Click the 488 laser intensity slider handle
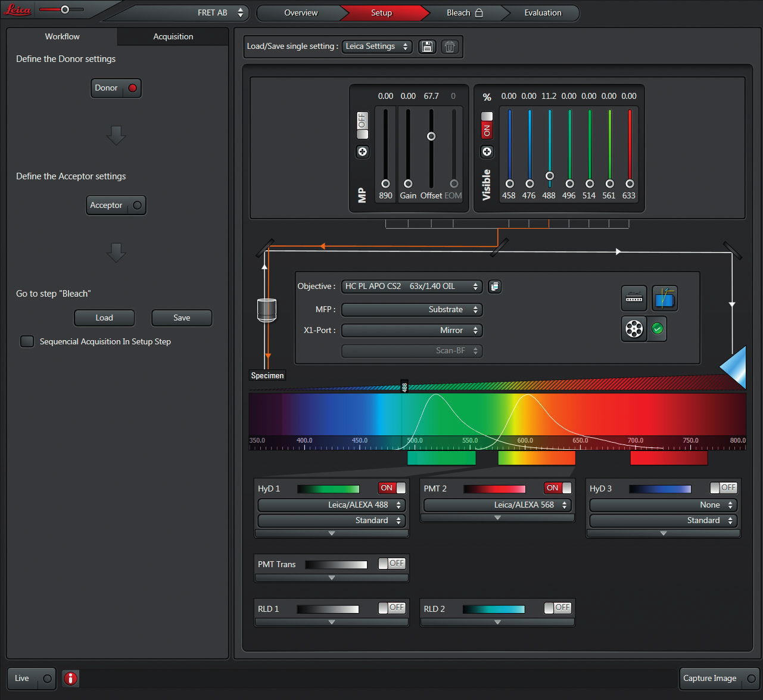Image resolution: width=763 pixels, height=700 pixels. click(550, 176)
